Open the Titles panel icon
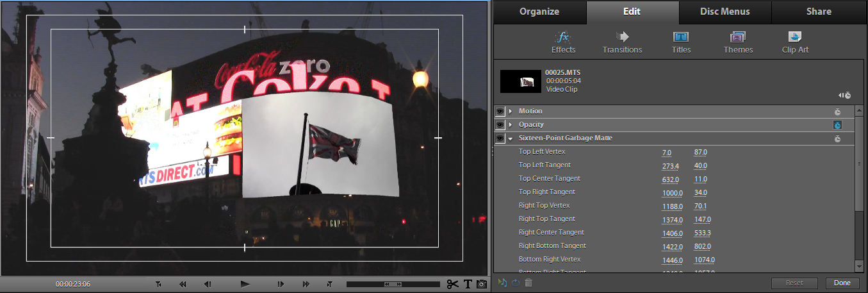The width and height of the screenshot is (868, 293). pos(681,37)
